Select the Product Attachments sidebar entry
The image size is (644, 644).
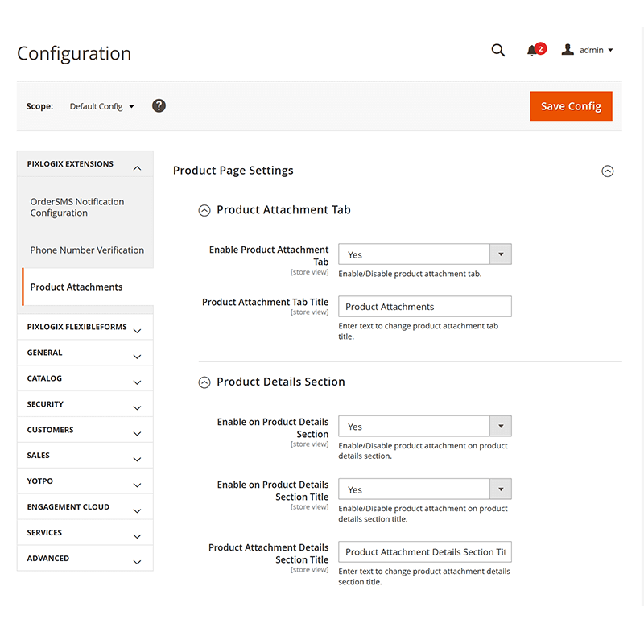point(76,287)
